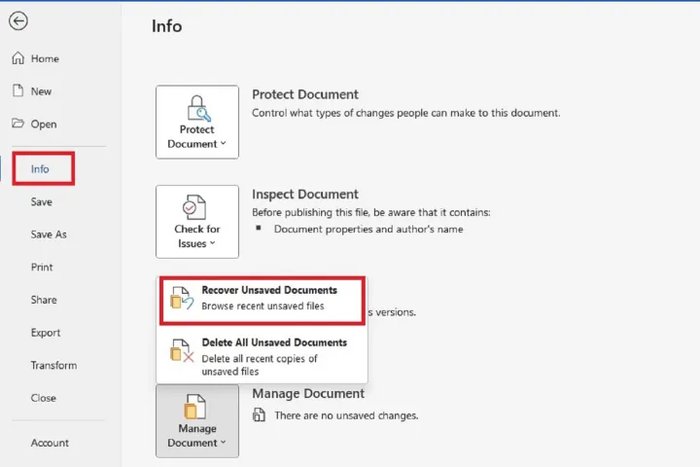Click the Open folder icon
The image size is (700, 467).
(x=18, y=123)
